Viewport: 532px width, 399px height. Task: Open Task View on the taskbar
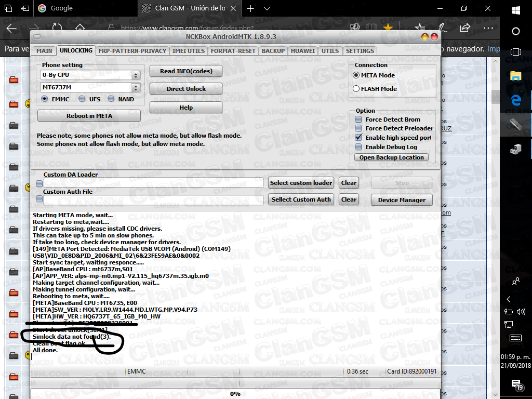click(516, 52)
